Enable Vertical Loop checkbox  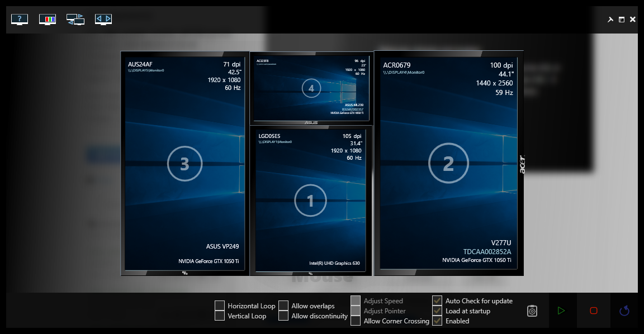click(220, 316)
